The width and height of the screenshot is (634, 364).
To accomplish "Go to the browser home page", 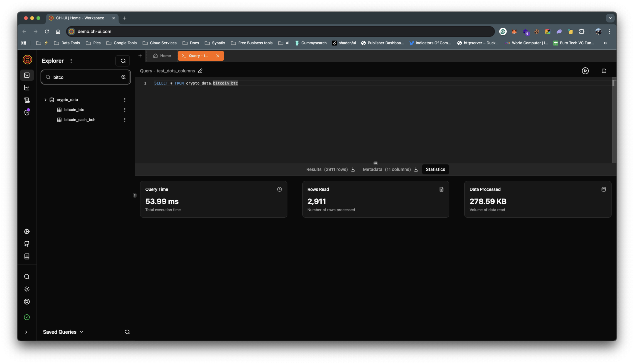I will pyautogui.click(x=58, y=32).
